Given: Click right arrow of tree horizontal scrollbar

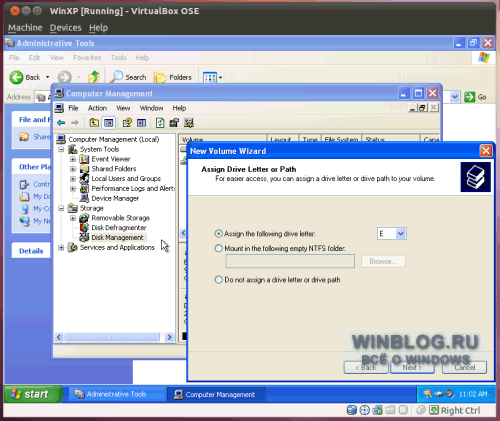Looking at the screenshot, I should (169, 337).
